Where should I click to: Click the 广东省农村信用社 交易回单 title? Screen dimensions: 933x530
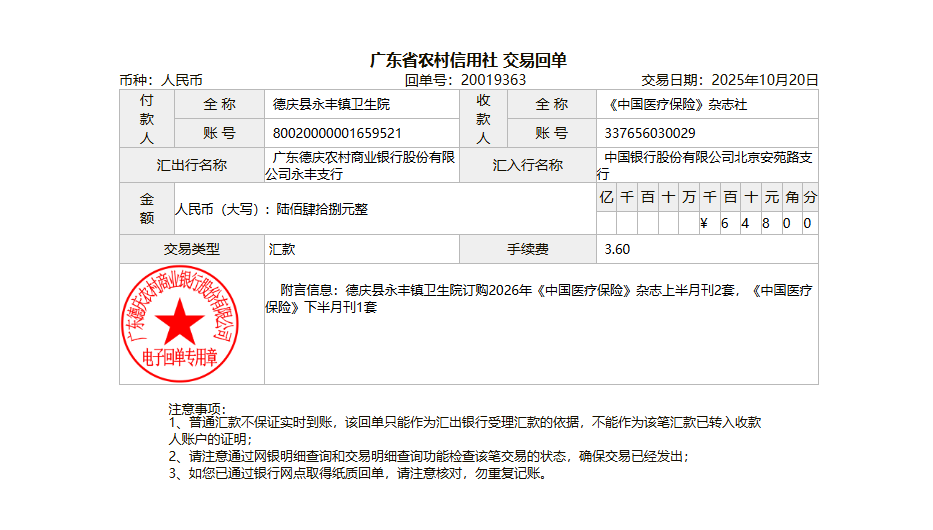coord(468,60)
